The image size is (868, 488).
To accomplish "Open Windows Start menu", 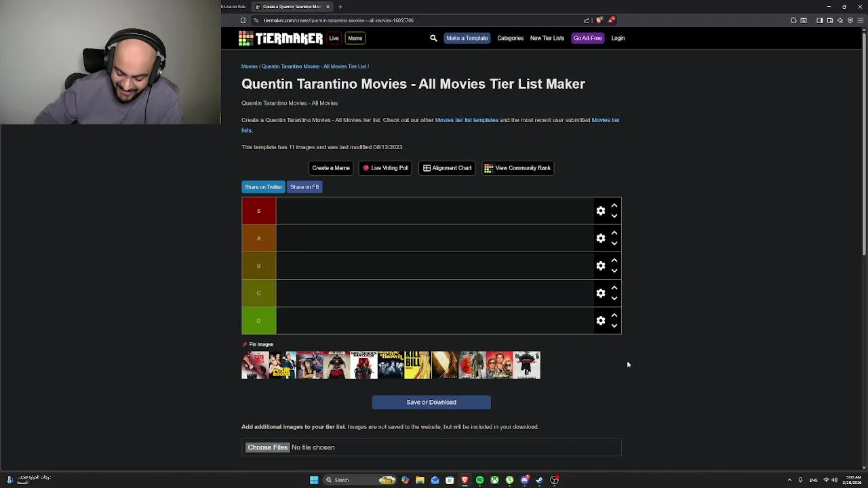I will pyautogui.click(x=314, y=480).
